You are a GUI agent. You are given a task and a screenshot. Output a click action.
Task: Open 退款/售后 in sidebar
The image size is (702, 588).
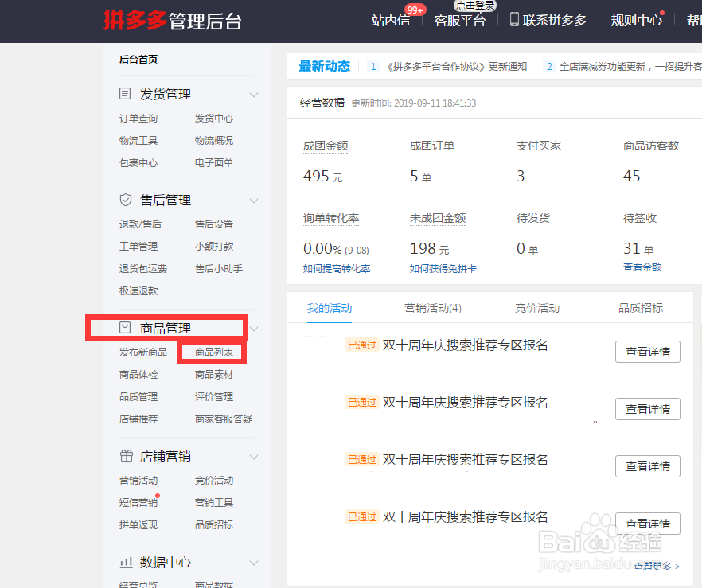pyautogui.click(x=140, y=224)
